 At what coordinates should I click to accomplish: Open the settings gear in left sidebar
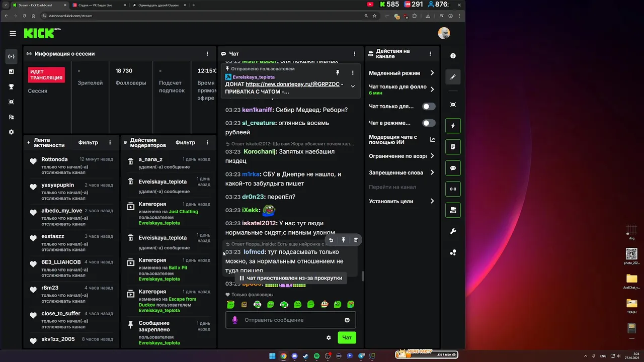(x=11, y=132)
